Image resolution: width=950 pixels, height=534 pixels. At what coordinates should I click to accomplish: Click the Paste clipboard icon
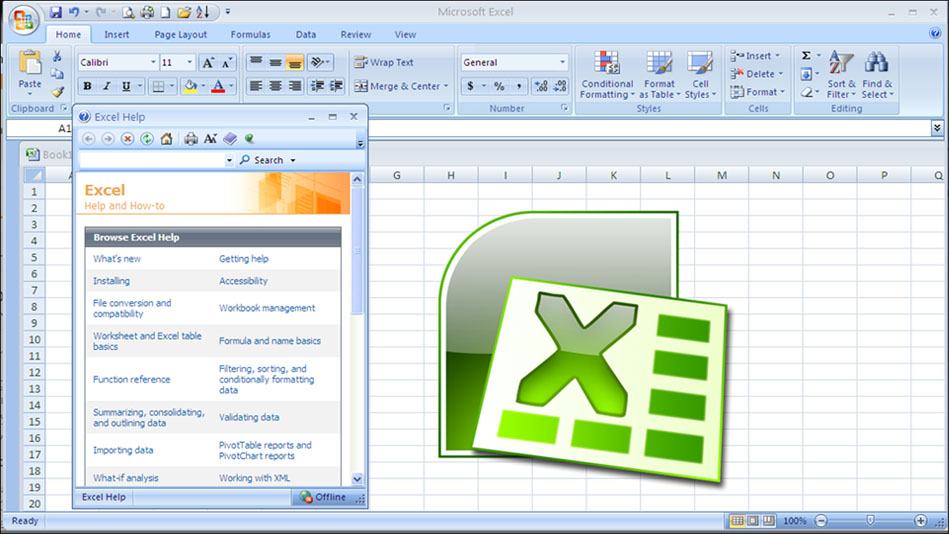(29, 63)
